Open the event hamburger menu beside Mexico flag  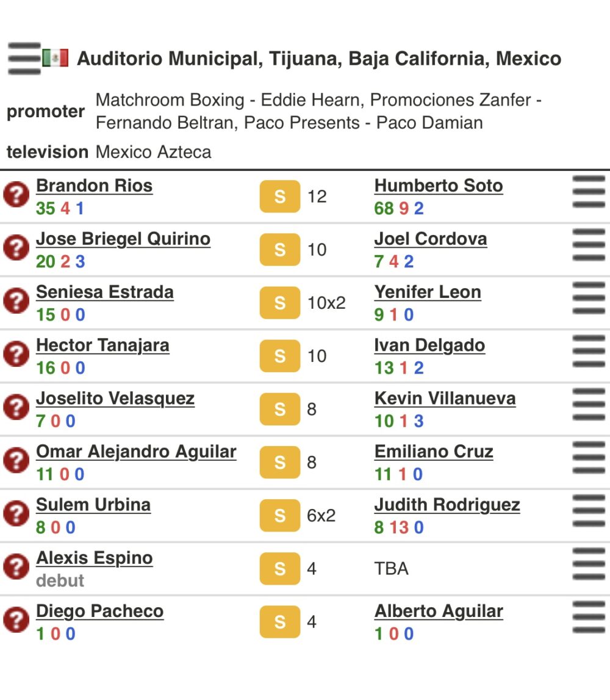point(24,59)
